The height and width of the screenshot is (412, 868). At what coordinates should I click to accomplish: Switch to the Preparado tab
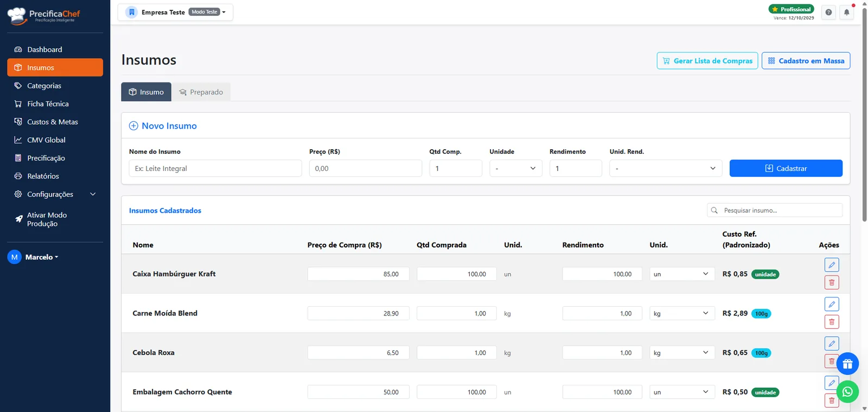coord(201,92)
